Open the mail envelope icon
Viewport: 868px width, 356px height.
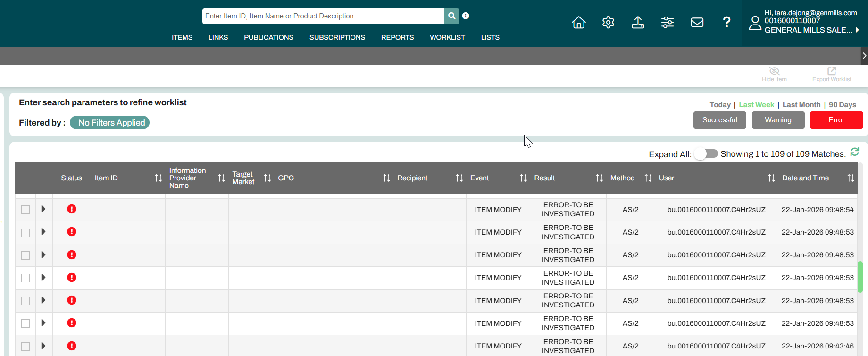pyautogui.click(x=697, y=22)
